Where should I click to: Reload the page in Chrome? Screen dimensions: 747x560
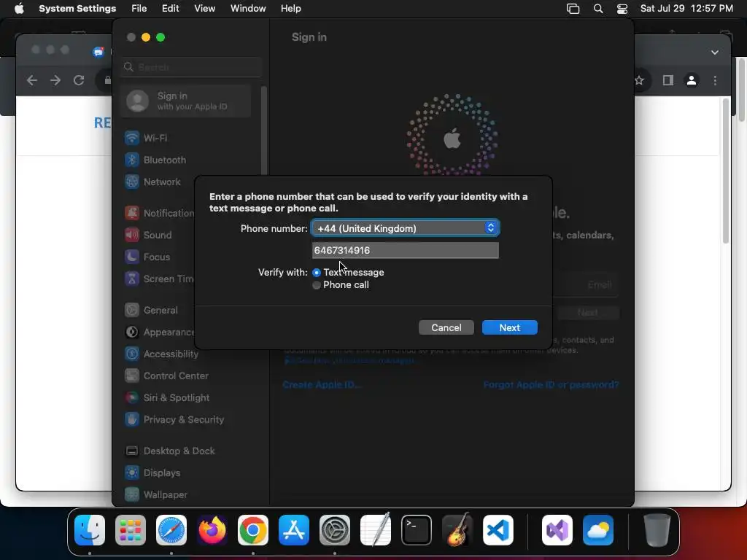click(x=79, y=80)
